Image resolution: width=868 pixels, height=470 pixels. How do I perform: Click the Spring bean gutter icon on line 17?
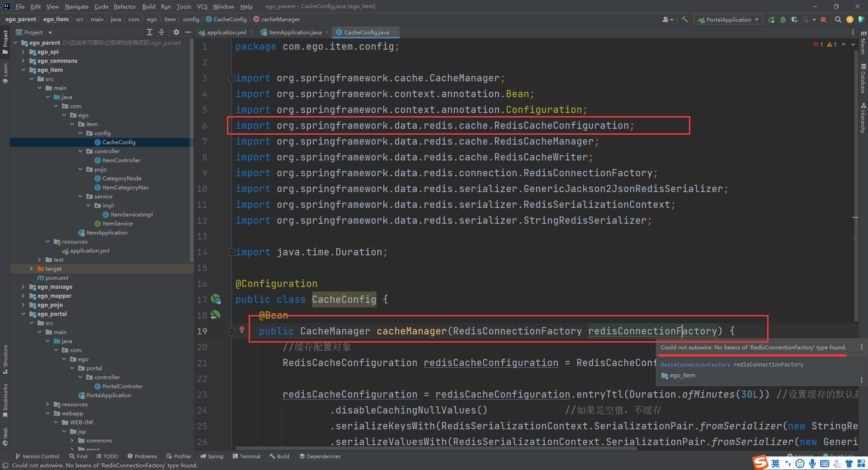point(216,299)
